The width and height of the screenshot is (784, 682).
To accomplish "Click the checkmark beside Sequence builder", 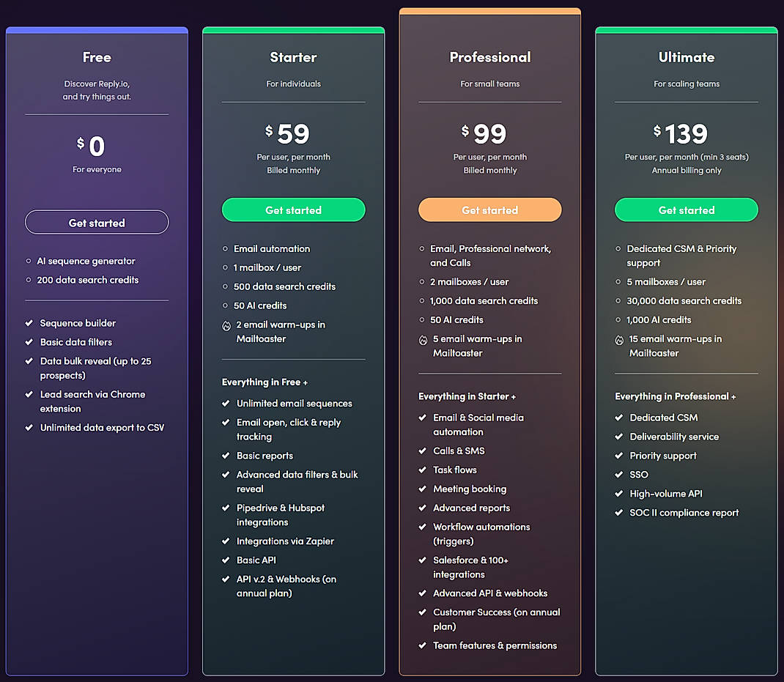I will point(29,323).
